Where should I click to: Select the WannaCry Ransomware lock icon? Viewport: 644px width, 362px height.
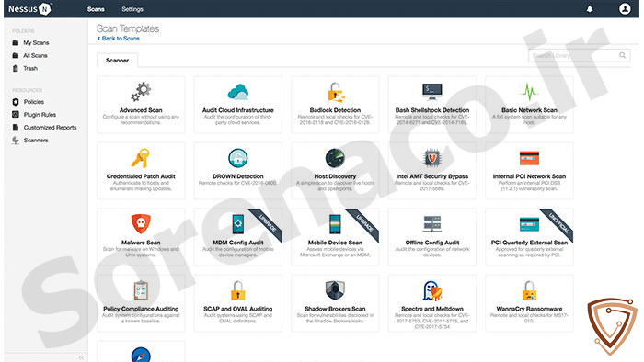(529, 290)
